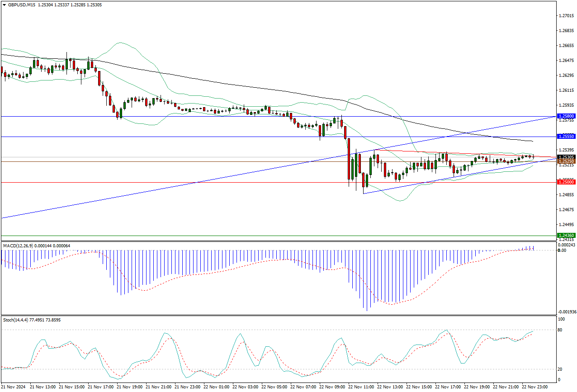Click the red 1.25000 price tag
This screenshot has width=577, height=392.
[x=566, y=182]
